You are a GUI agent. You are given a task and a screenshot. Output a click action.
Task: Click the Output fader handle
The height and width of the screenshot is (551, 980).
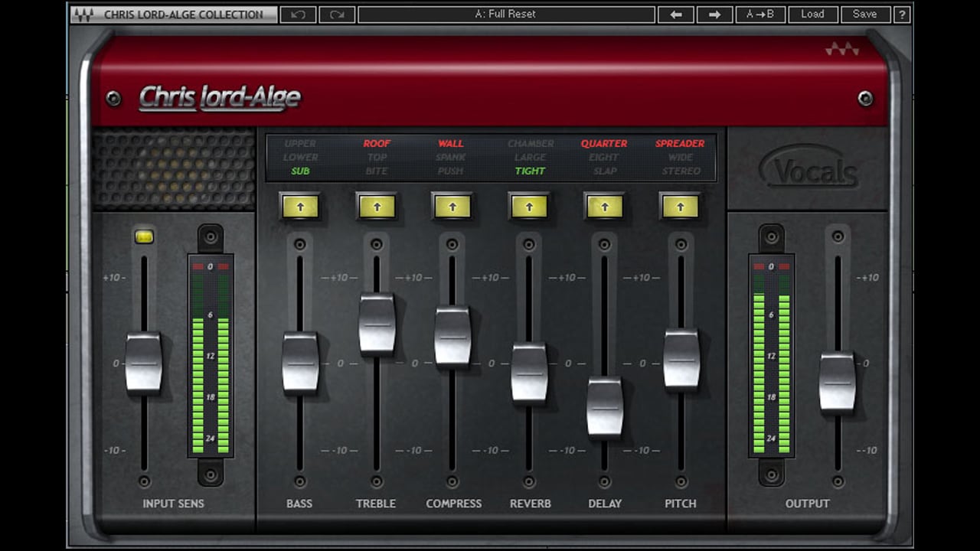click(x=838, y=383)
